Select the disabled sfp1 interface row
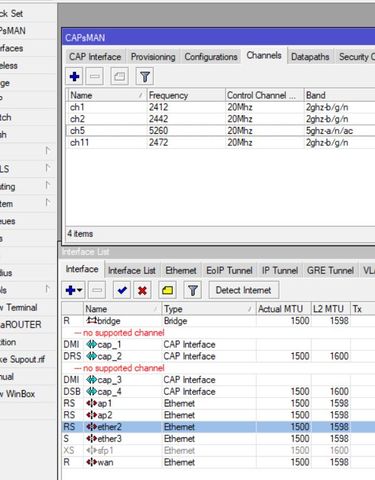375x480 pixels. [218, 450]
